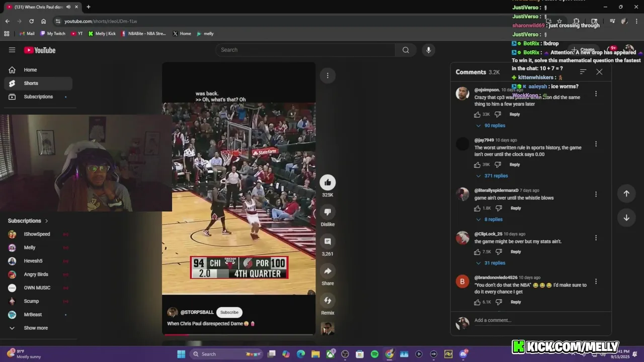Open the Windows Start menu

(x=181, y=354)
